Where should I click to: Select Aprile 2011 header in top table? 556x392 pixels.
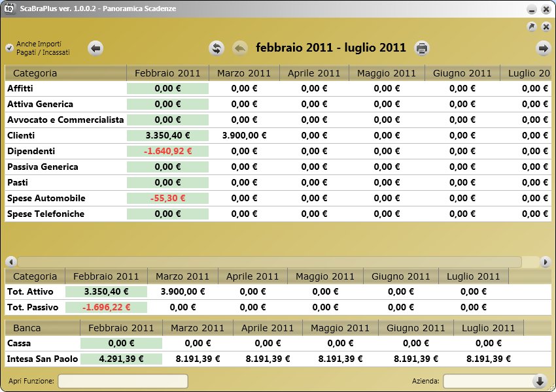(x=314, y=73)
